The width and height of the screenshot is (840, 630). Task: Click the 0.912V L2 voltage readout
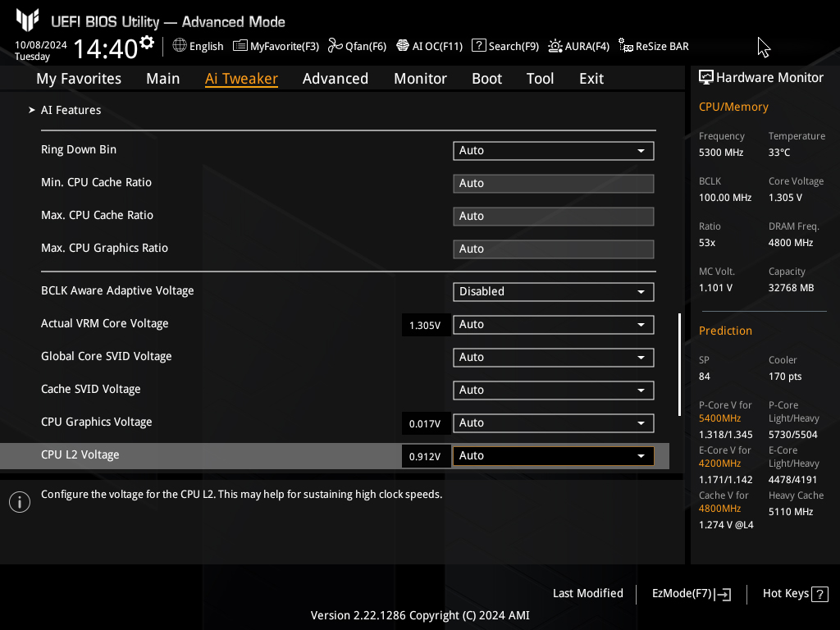click(x=426, y=456)
